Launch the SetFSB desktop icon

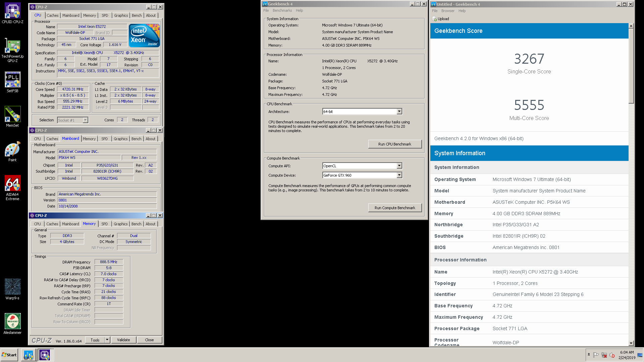coord(12,82)
